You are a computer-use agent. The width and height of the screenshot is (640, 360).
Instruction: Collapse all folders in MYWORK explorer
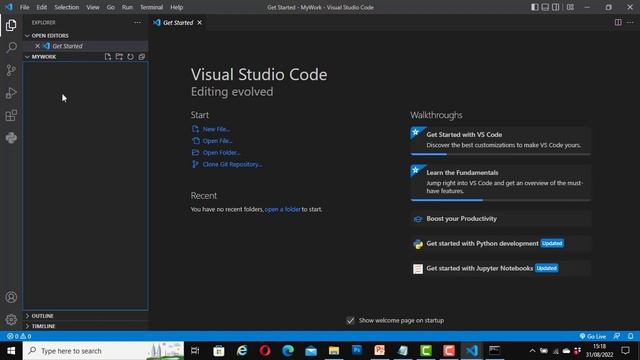click(142, 57)
